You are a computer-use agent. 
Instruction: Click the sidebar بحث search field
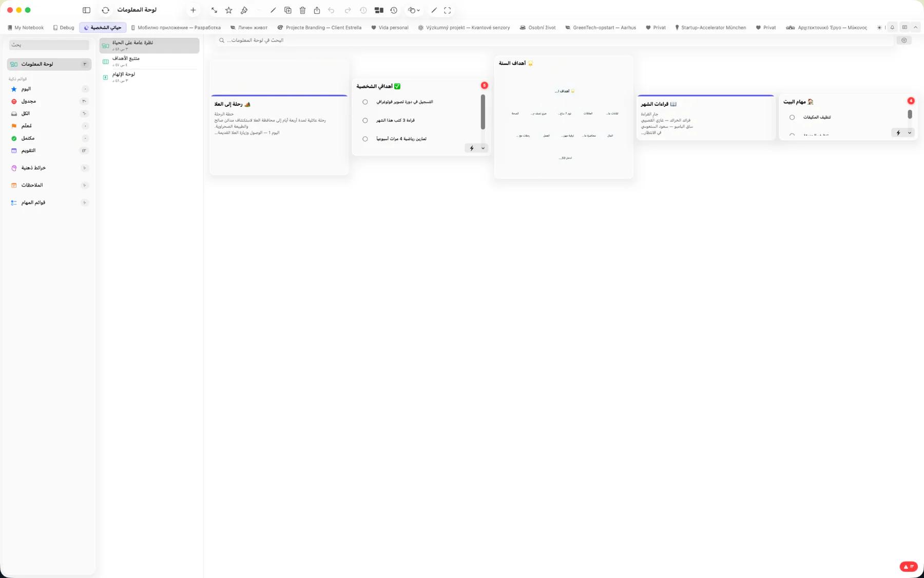tap(49, 45)
